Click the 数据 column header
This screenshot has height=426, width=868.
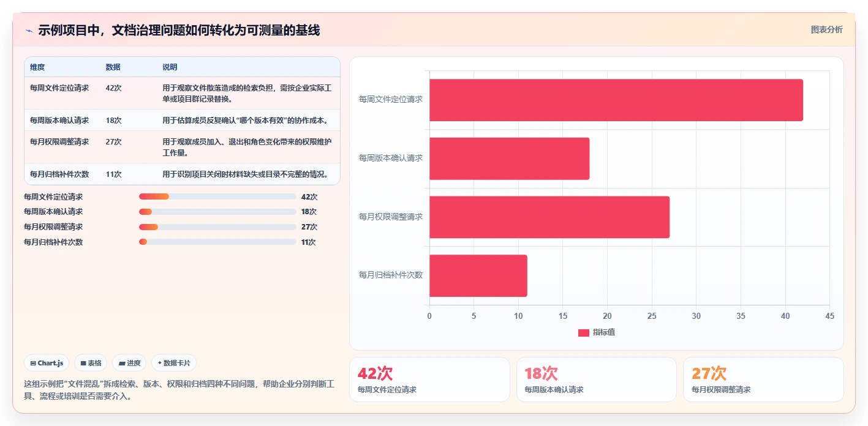113,67
